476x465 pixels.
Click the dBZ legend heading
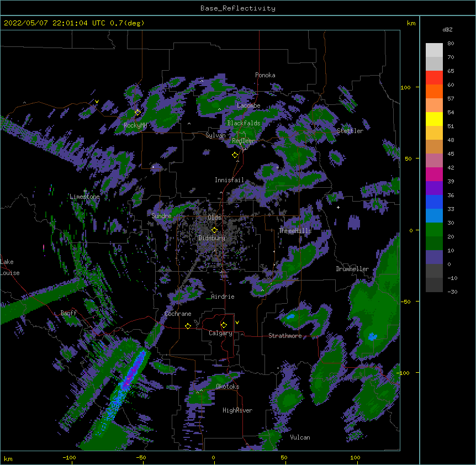click(x=447, y=30)
